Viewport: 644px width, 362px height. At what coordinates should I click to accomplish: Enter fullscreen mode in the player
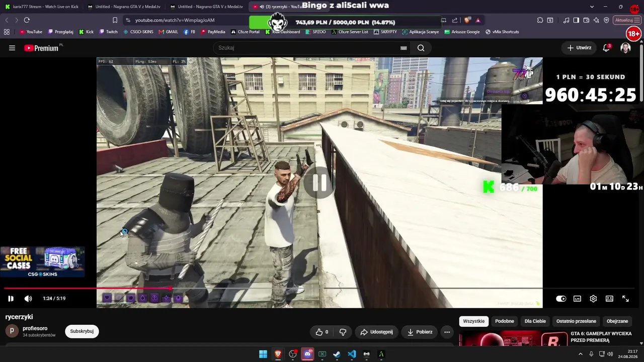coord(625,299)
